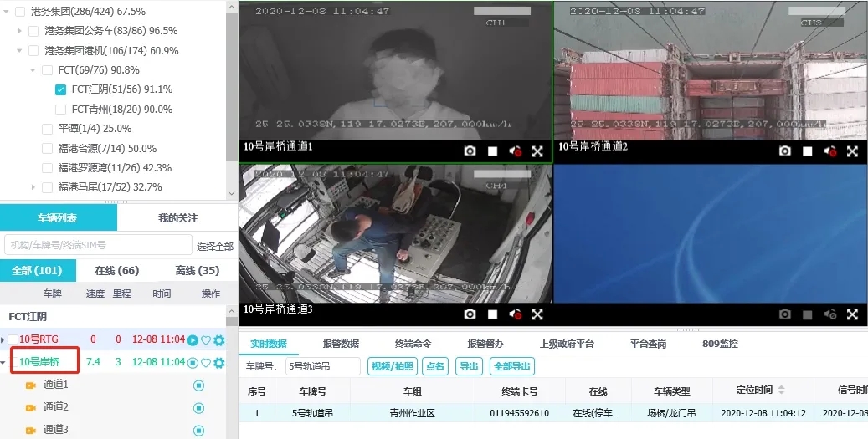Unmute audio on 10号岸桥通道3 video
868x439 pixels.
click(516, 314)
